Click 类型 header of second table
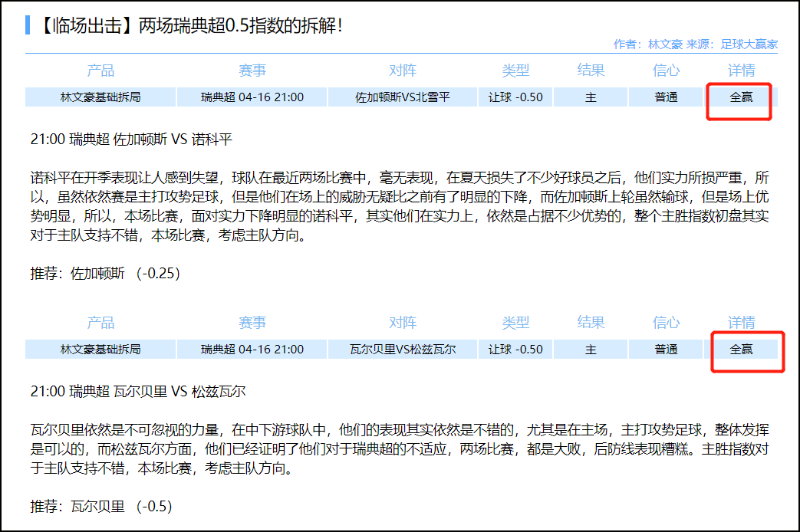 [x=515, y=323]
